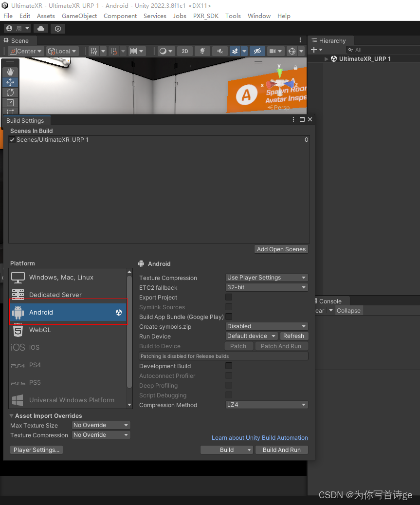Open scene camera settings icon
This screenshot has width=420, height=505.
[x=272, y=51]
